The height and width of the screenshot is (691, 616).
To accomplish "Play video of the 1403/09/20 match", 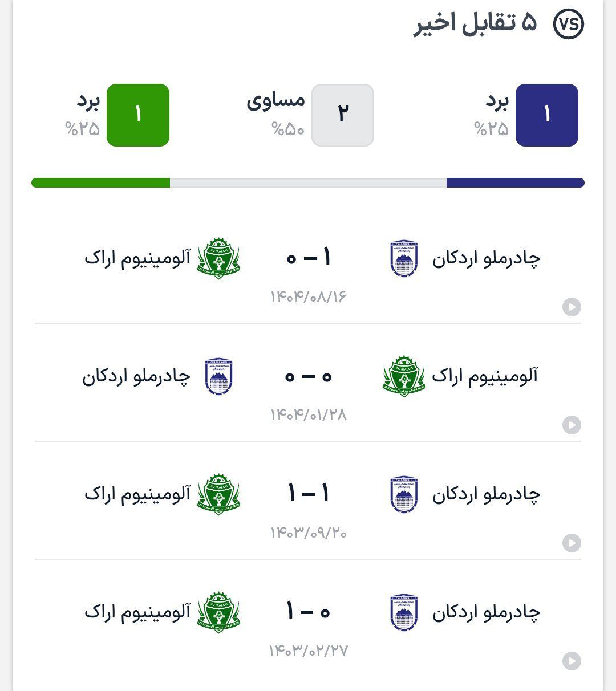I will tap(572, 543).
